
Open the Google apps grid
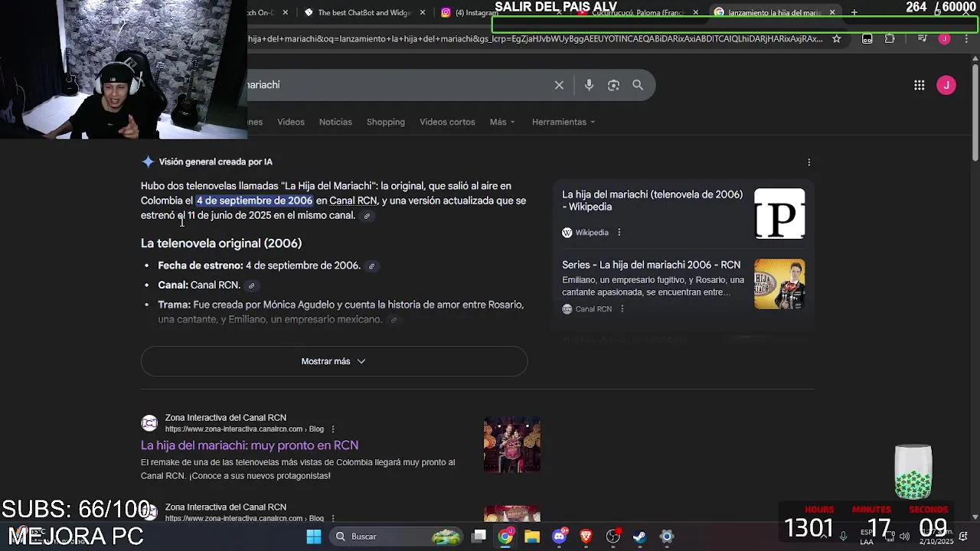pyautogui.click(x=919, y=85)
